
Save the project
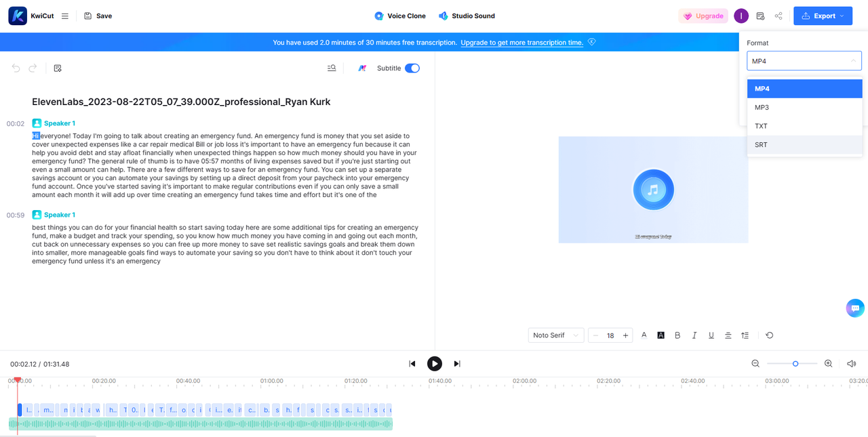98,16
